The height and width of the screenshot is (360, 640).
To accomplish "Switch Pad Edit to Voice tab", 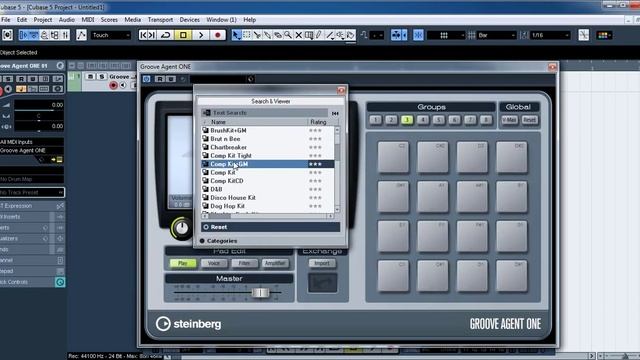I will click(x=213, y=263).
